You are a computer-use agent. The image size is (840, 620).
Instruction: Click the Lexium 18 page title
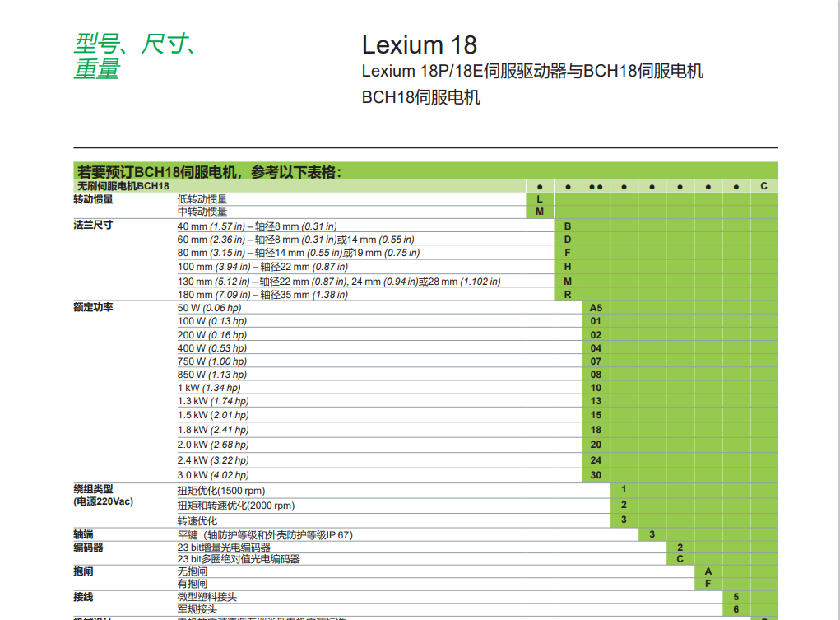point(419,44)
